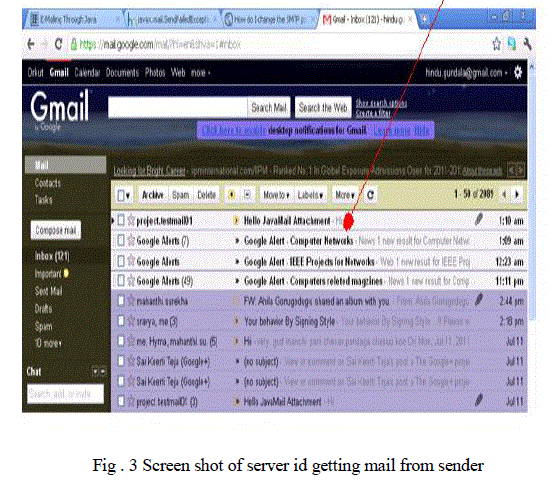Check the maharthi surekha message

pos(121,301)
